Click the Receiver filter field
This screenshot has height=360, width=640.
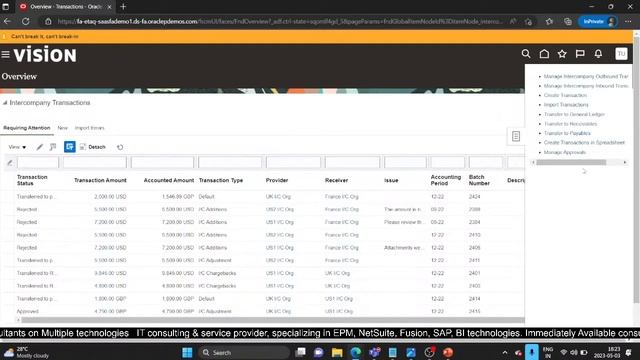352,162
